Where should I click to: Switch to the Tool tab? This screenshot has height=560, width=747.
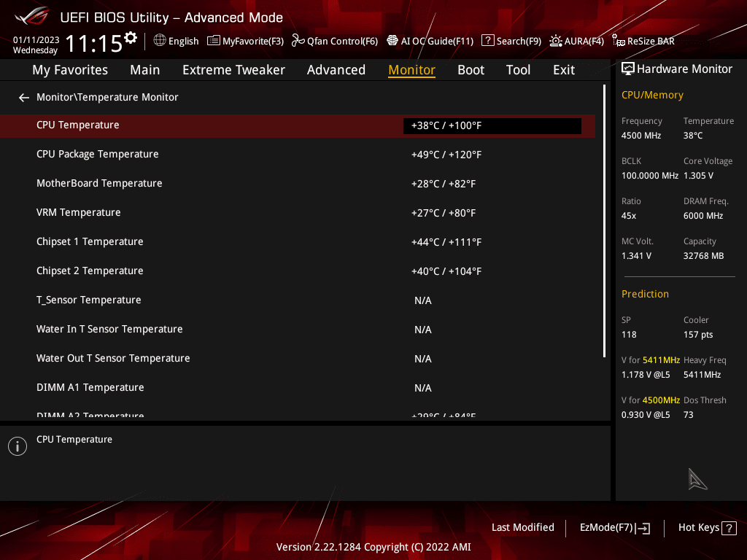point(518,70)
